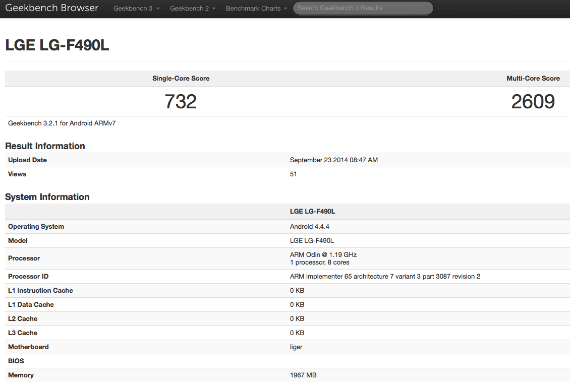Select the Result Information heading
This screenshot has width=570, height=392.
[45, 146]
